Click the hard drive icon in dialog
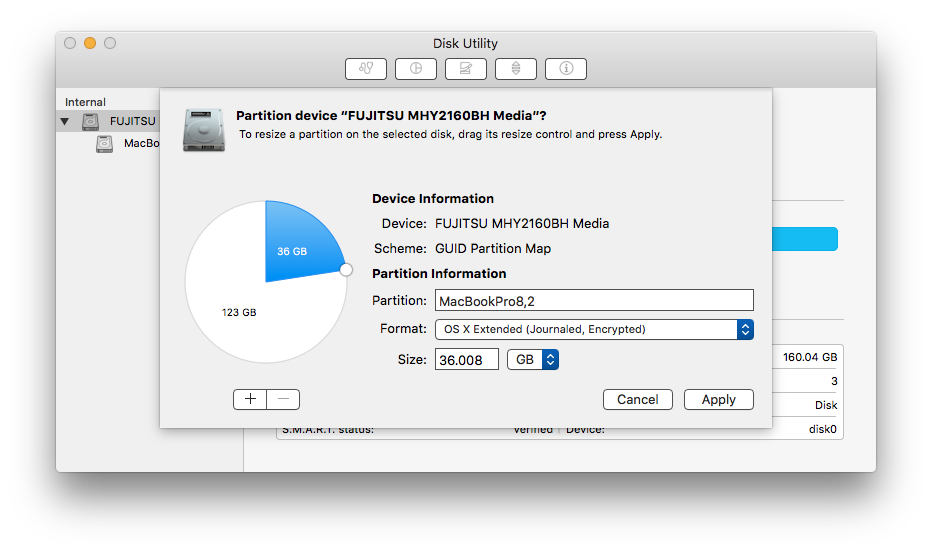The height and width of the screenshot is (552, 932). [x=204, y=130]
